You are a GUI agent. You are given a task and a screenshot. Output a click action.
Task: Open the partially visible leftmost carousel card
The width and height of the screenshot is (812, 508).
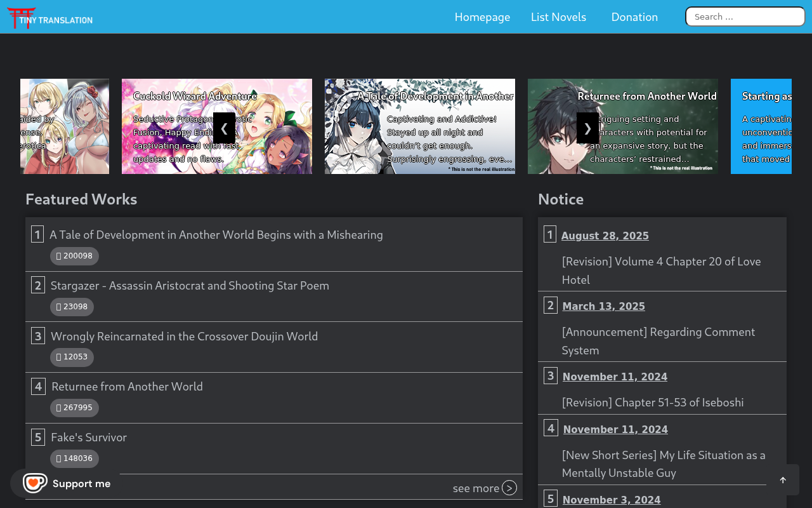point(65,126)
